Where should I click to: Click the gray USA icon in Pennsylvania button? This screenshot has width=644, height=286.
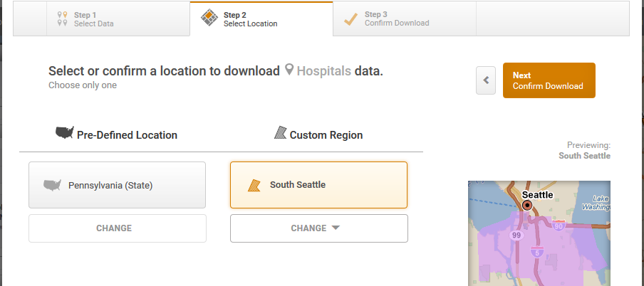(x=52, y=185)
